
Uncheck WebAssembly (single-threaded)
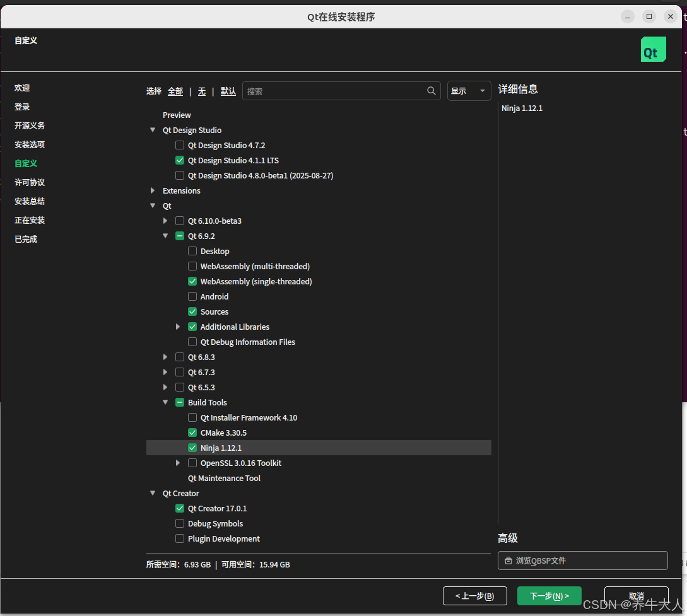click(192, 281)
